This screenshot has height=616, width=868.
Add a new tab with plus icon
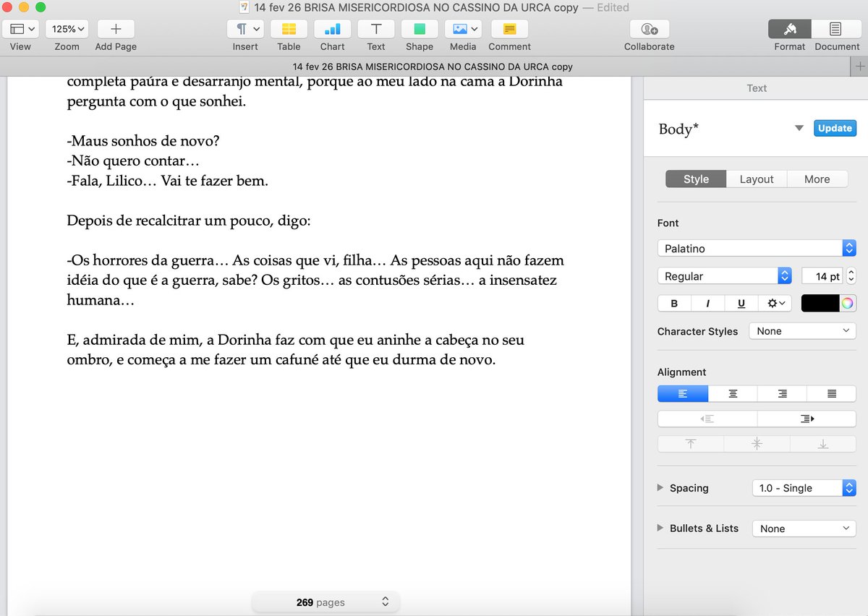point(860,67)
